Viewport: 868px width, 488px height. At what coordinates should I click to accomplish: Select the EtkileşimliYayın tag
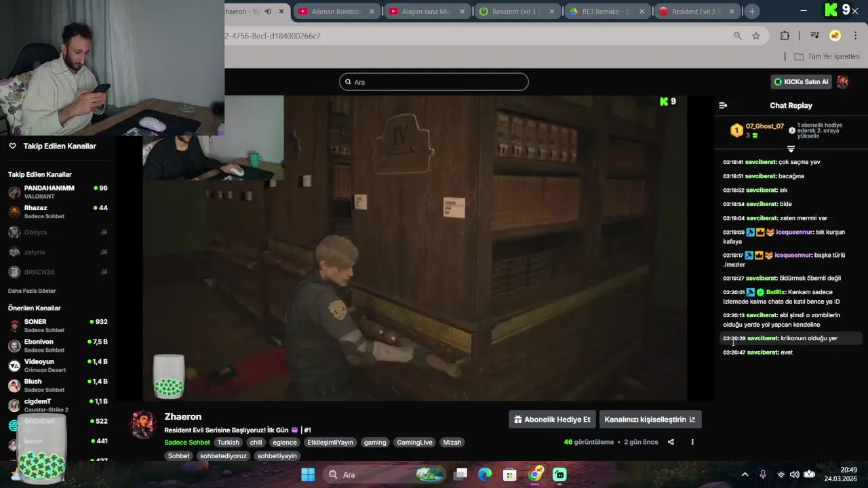pyautogui.click(x=330, y=443)
